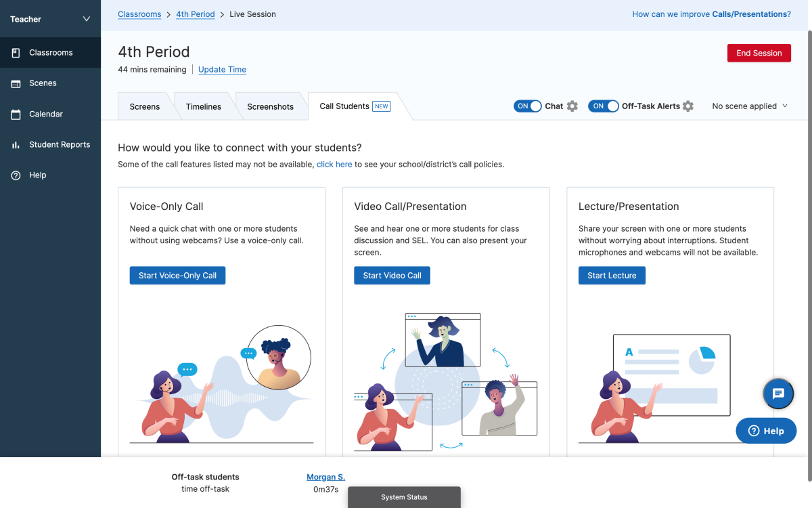Switch to the Screens tab

click(145, 106)
